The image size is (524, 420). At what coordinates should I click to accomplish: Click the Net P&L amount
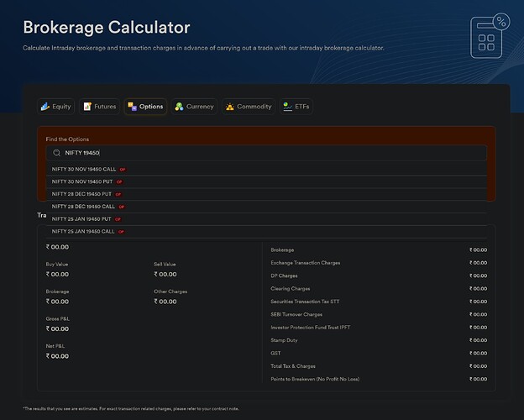pyautogui.click(x=57, y=356)
